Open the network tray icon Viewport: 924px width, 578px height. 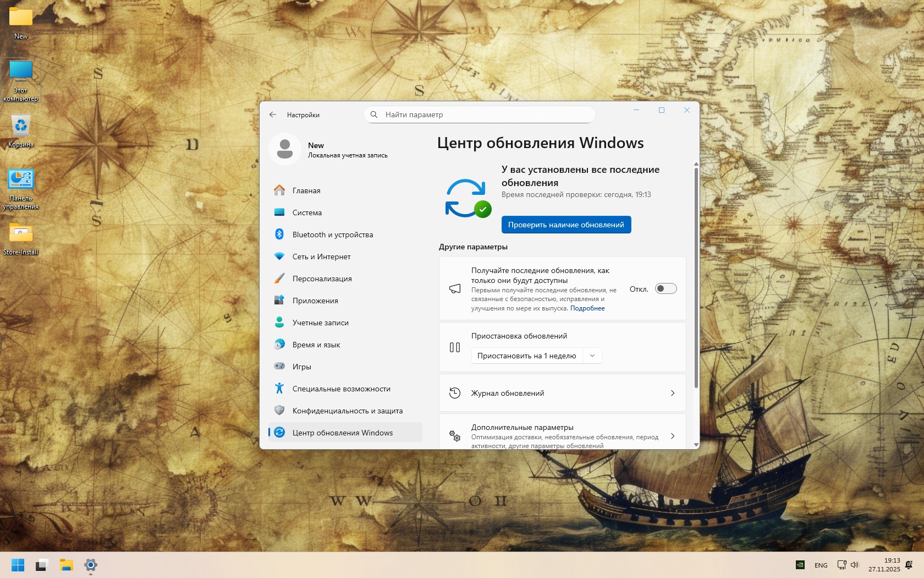click(842, 565)
